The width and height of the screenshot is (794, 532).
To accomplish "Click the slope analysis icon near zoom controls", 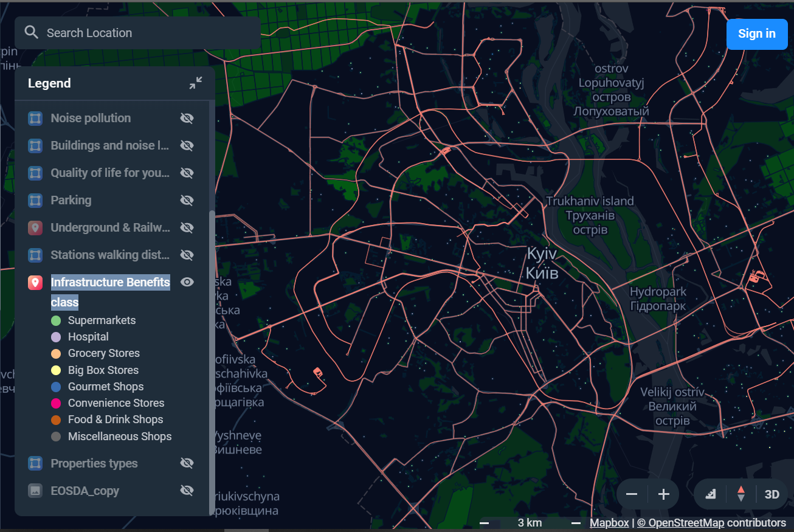I will click(x=710, y=494).
